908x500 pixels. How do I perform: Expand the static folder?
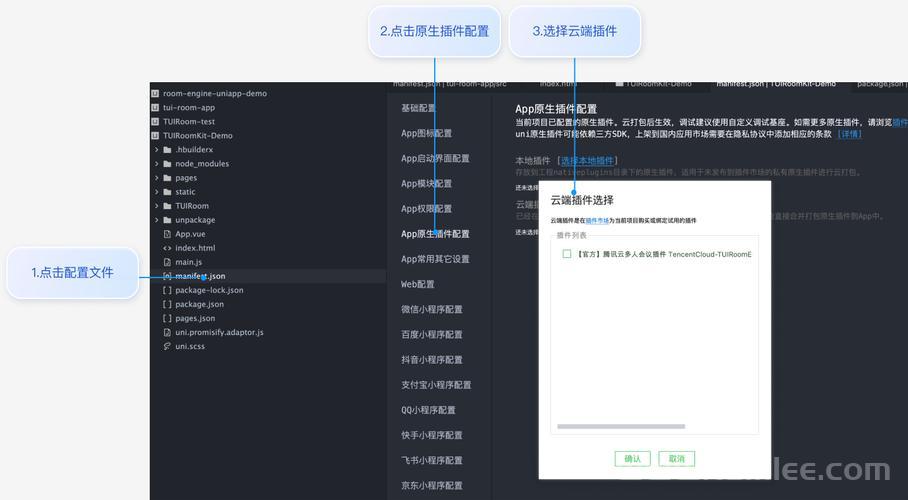[x=156, y=192]
